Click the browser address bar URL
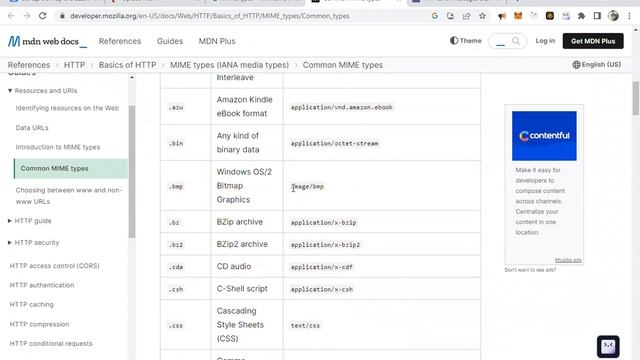The width and height of the screenshot is (640, 360). [209, 16]
